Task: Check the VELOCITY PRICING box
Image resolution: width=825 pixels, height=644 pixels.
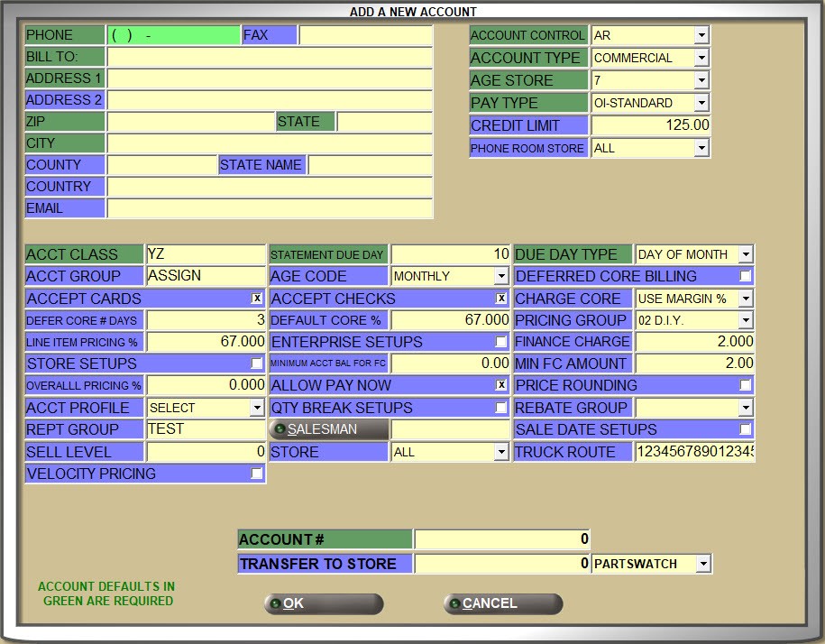Action: click(255, 474)
